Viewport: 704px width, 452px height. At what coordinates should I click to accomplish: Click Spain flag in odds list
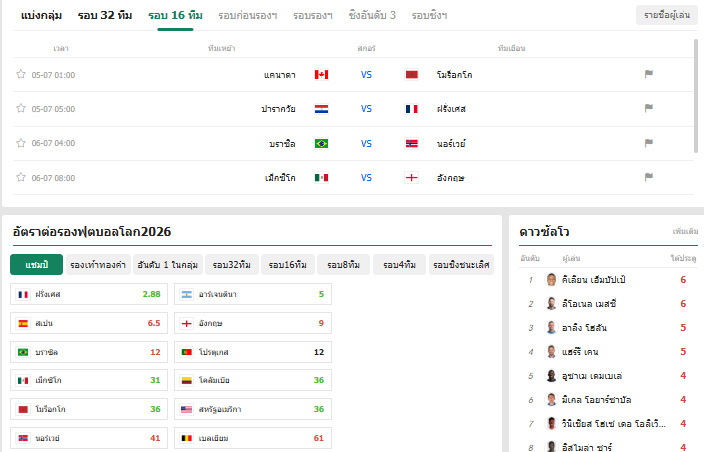coord(23,323)
